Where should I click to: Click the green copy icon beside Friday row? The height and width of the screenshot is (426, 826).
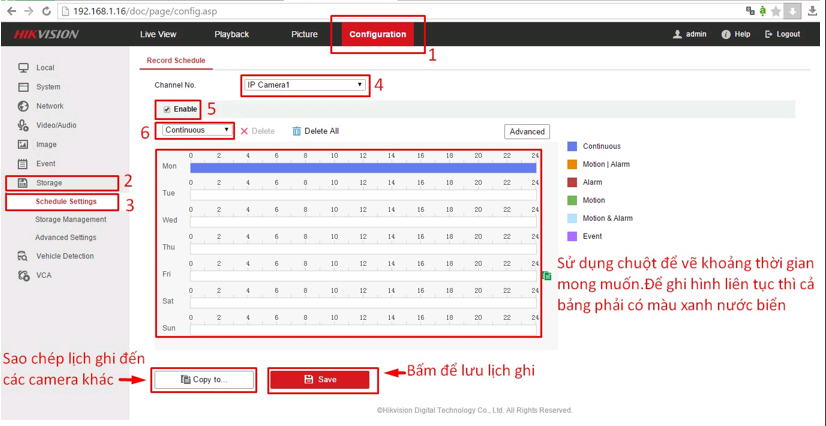click(x=547, y=276)
